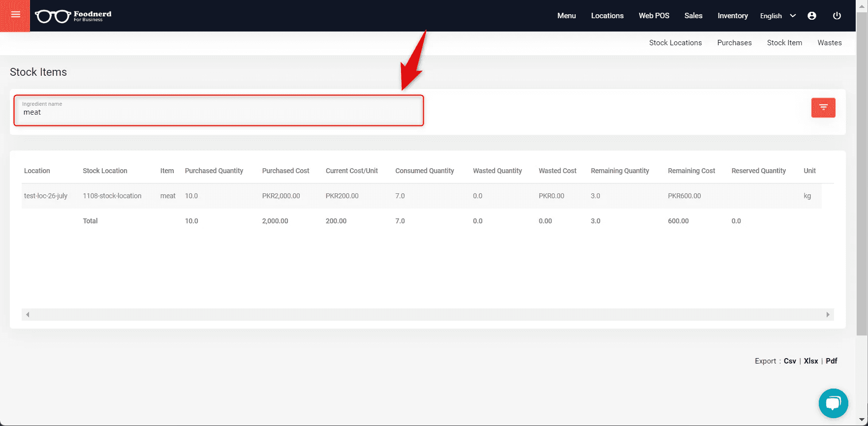Open the Menu navigation item
The width and height of the screenshot is (868, 426).
click(566, 16)
